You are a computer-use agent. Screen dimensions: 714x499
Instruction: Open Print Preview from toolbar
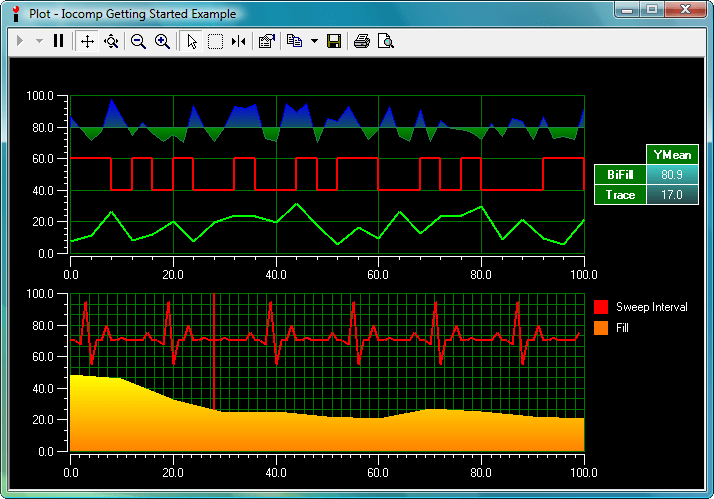385,41
